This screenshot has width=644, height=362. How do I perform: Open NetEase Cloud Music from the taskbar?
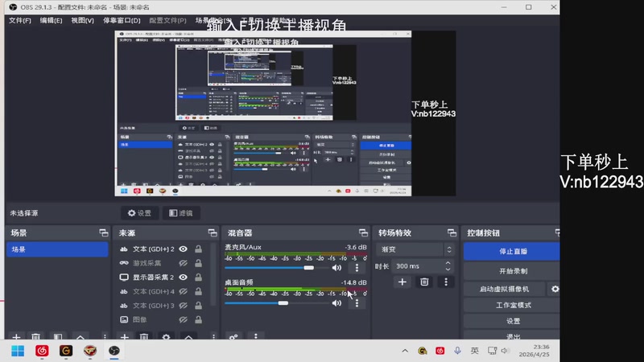42,351
